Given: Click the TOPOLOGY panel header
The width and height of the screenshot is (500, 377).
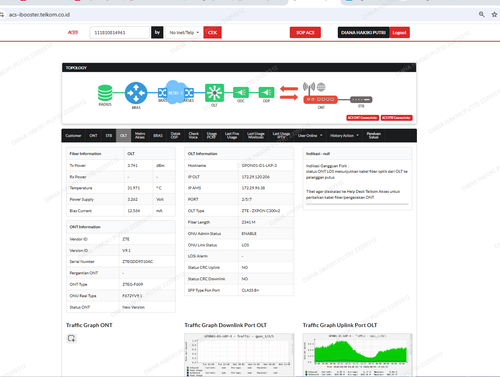Looking at the screenshot, I should pyautogui.click(x=239, y=68).
